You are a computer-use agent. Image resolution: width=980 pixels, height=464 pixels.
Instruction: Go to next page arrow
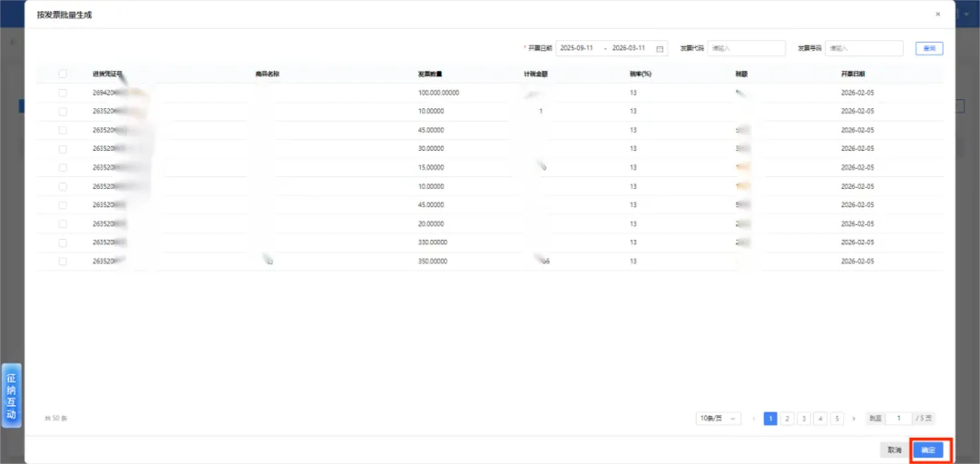[x=854, y=419]
